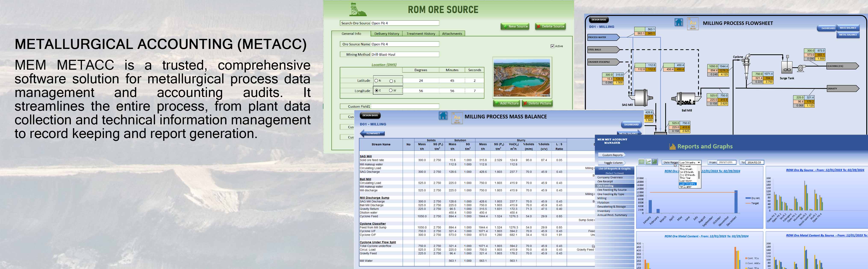The image size is (868, 269).
Task: Select the Surge Tank icon in flowsheet
Action: pos(787,64)
